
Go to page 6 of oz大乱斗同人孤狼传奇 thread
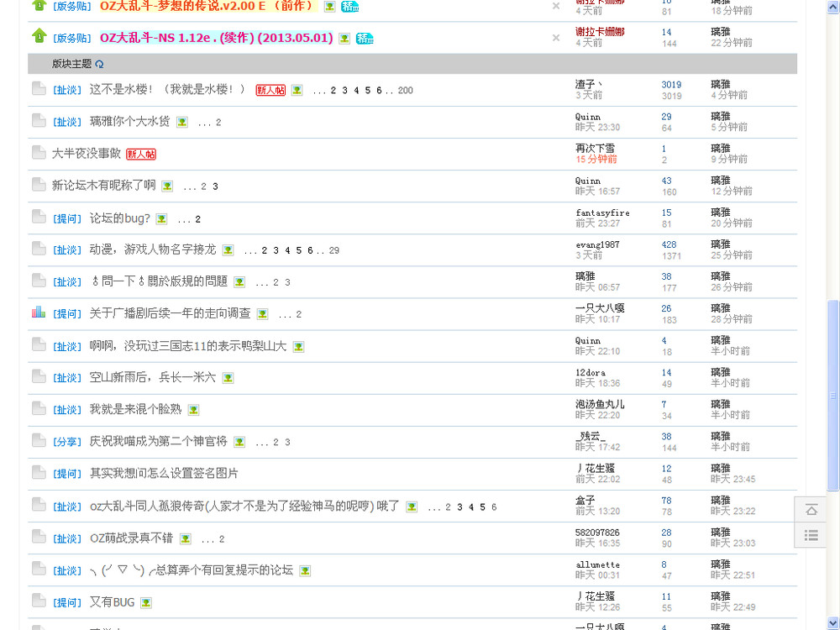point(494,507)
